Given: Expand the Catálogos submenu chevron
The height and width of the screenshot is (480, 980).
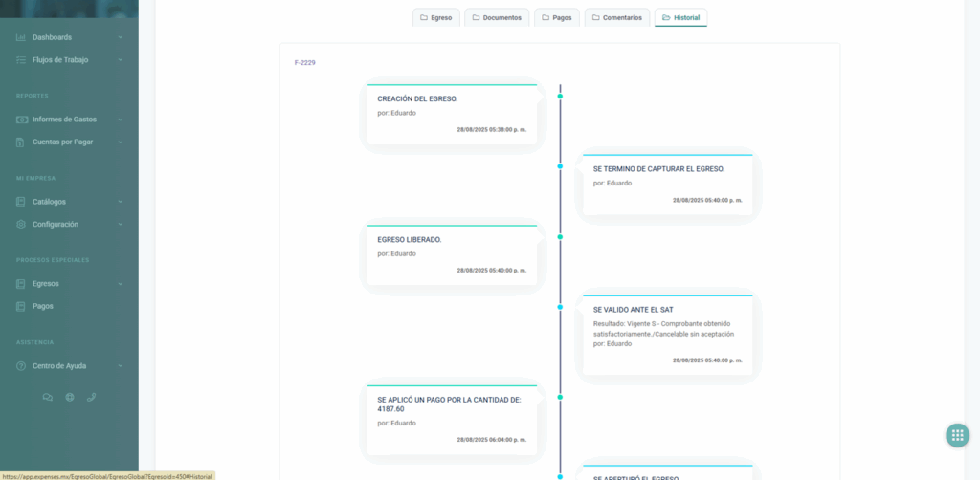Looking at the screenshot, I should pos(120,202).
